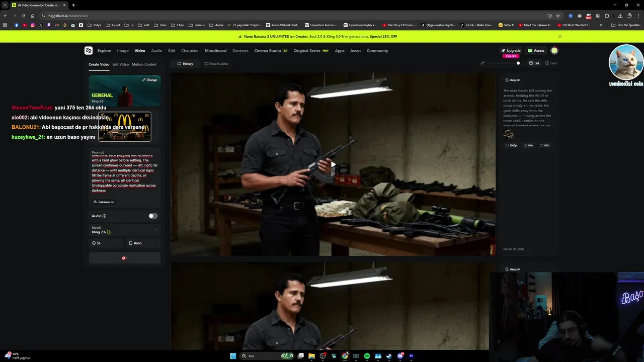Click into the Prompt text field
The image size is (644, 362).
(x=124, y=173)
